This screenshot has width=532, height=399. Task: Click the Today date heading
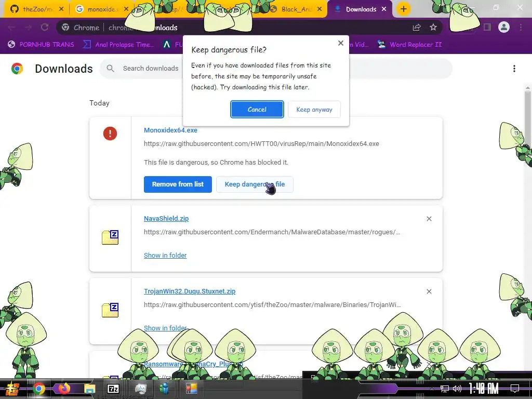[99, 103]
